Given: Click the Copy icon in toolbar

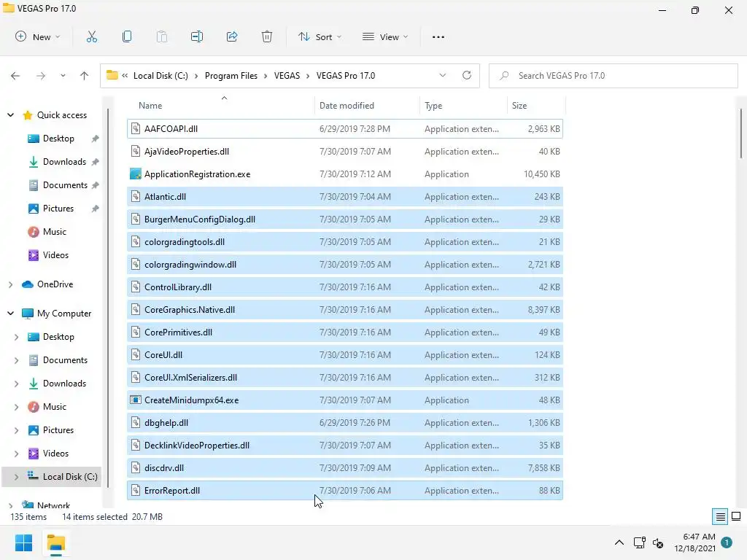Looking at the screenshot, I should (x=127, y=36).
